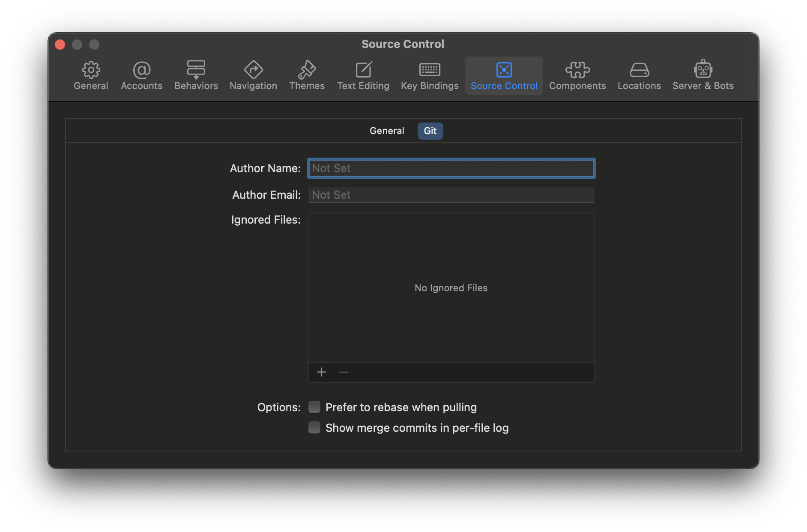Viewport: 807px width, 532px height.
Task: Open the Themes pane
Action: pos(307,75)
